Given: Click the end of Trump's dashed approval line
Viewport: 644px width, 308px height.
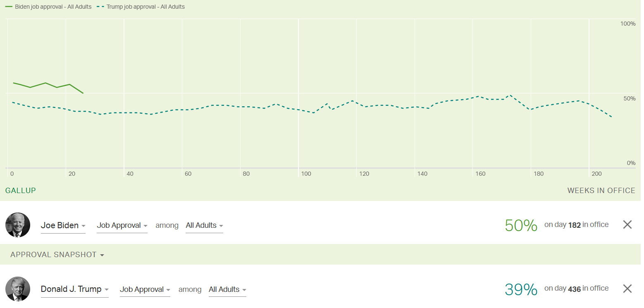Looking at the screenshot, I should (612, 117).
